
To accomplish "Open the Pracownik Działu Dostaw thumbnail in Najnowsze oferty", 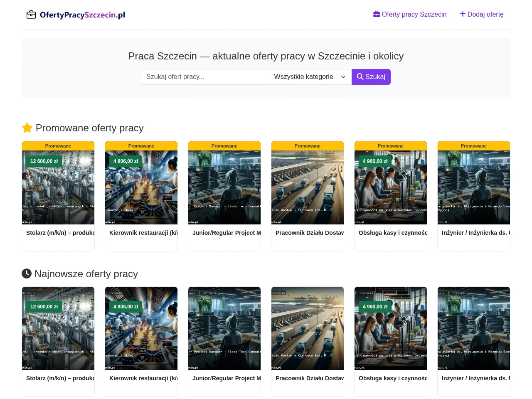I will (308, 328).
